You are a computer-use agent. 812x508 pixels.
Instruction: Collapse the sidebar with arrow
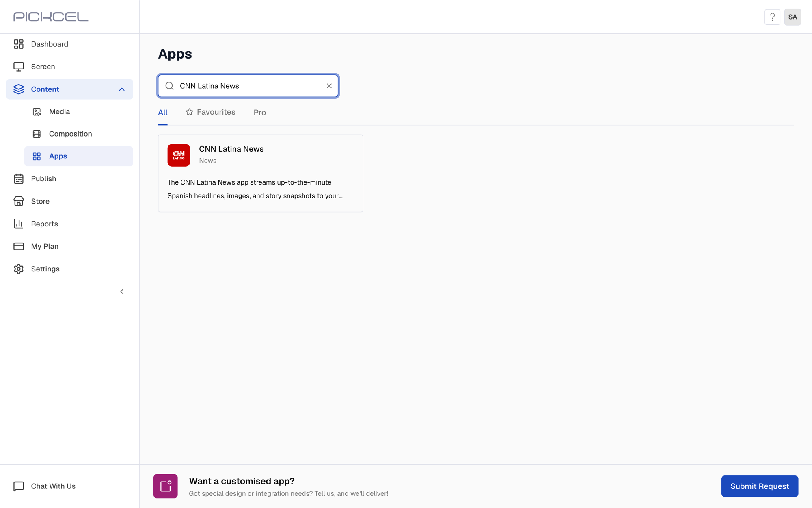click(x=122, y=291)
